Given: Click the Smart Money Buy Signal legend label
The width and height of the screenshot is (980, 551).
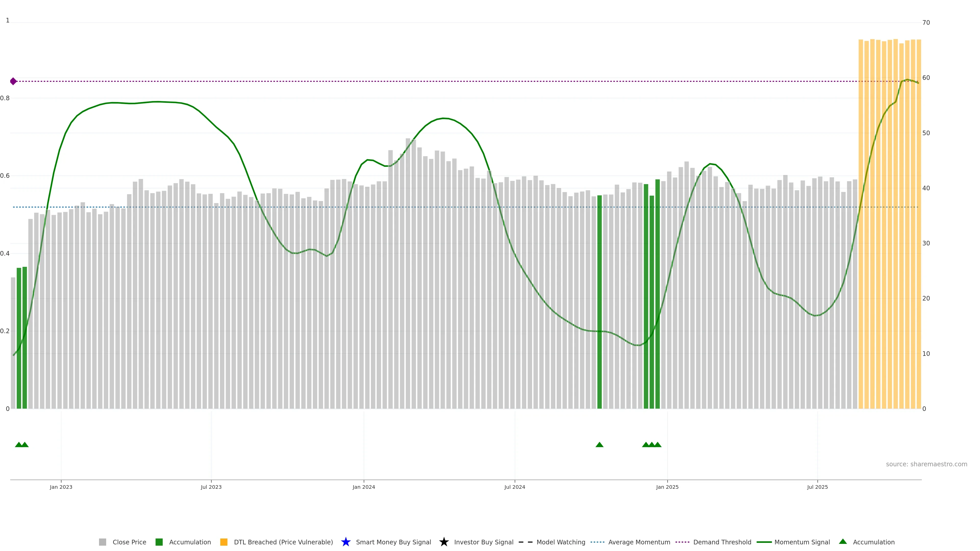Looking at the screenshot, I should point(393,542).
